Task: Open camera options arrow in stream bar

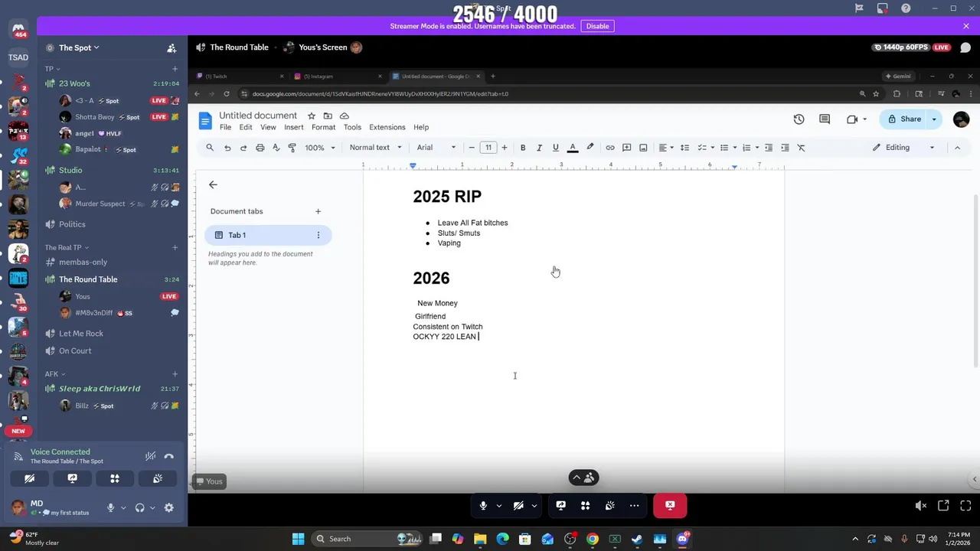Action: point(534,505)
